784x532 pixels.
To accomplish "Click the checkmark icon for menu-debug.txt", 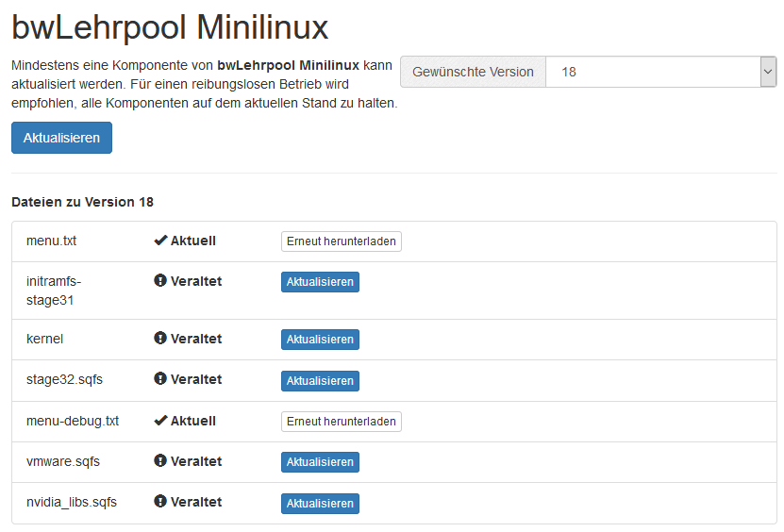I will [x=160, y=422].
